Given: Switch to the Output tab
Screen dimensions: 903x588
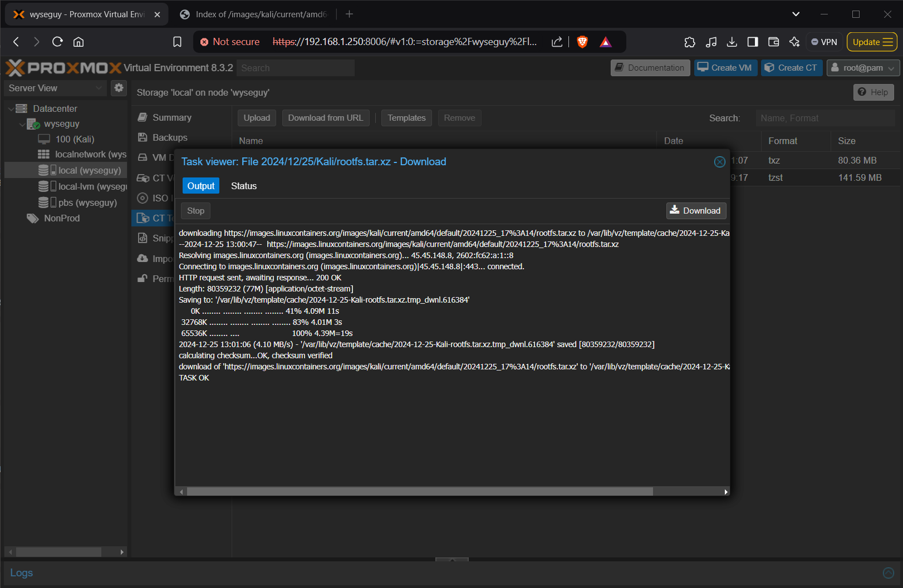Looking at the screenshot, I should (x=201, y=186).
